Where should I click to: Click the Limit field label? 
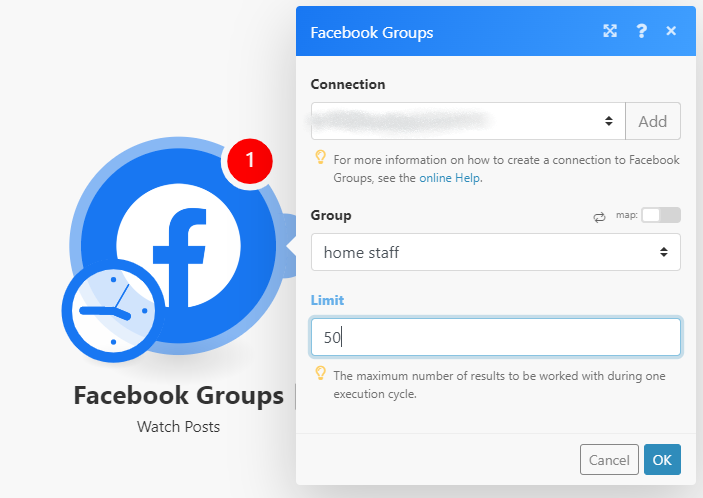coord(327,300)
